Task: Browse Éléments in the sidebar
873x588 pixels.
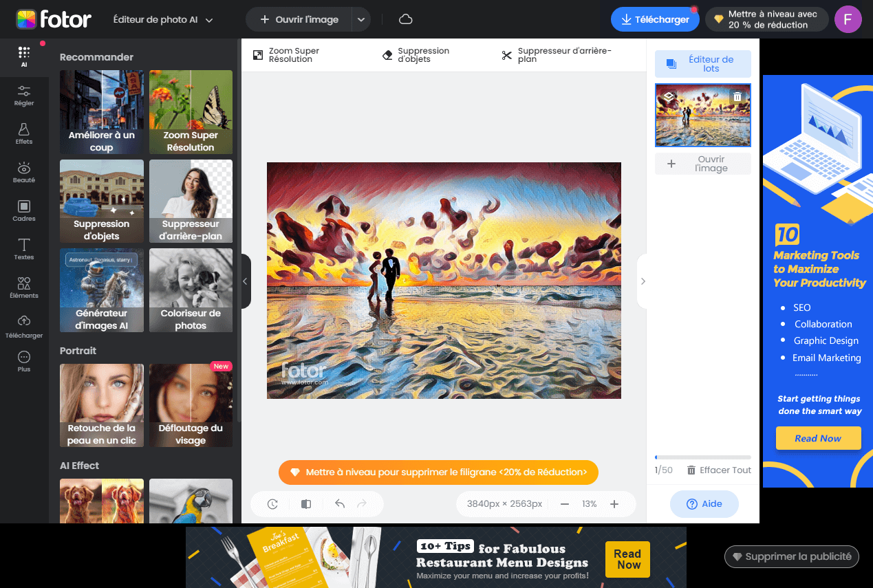Action: click(23, 287)
